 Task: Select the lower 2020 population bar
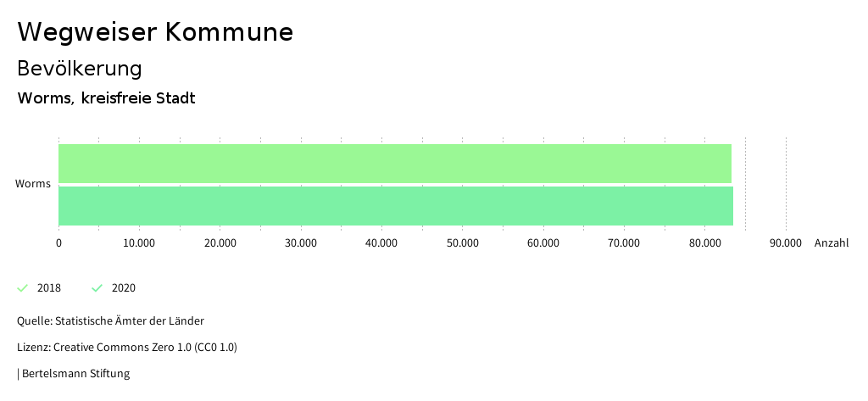point(395,205)
